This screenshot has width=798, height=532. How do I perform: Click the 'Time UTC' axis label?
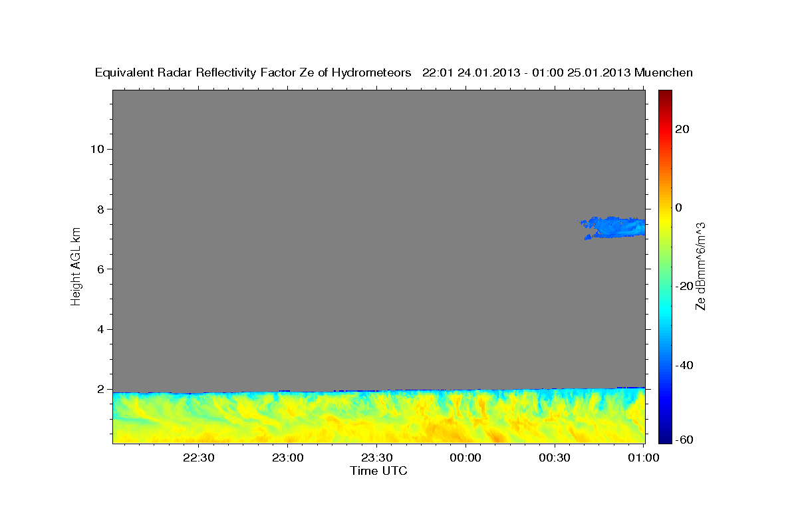[x=378, y=471]
